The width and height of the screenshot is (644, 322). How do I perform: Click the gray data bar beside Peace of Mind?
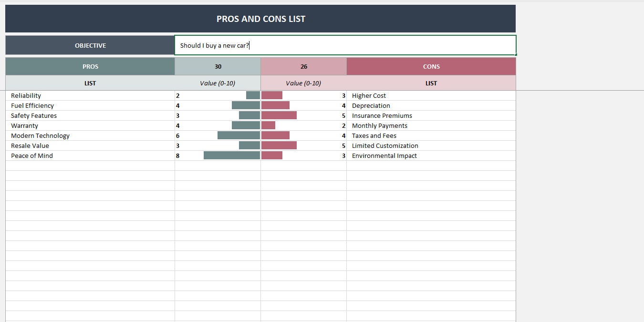[x=231, y=155]
